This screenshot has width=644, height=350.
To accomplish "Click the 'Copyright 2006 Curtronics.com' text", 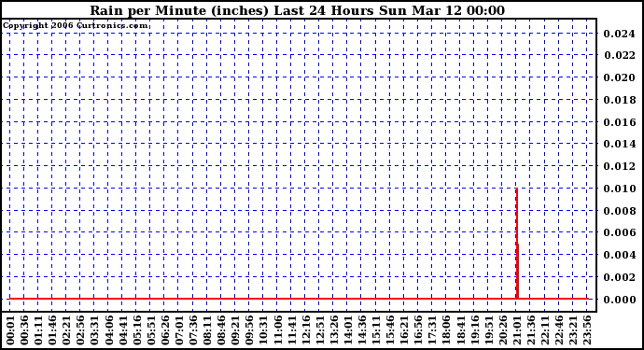I will (76, 25).
